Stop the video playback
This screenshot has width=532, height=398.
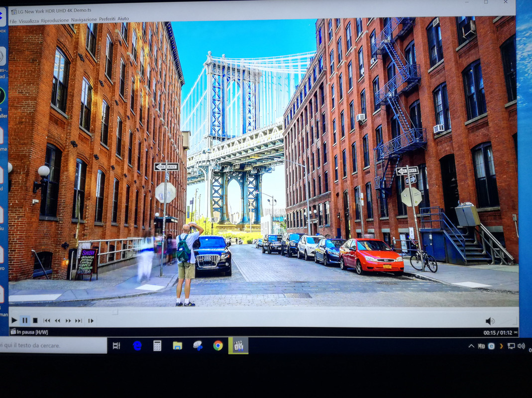[35, 320]
